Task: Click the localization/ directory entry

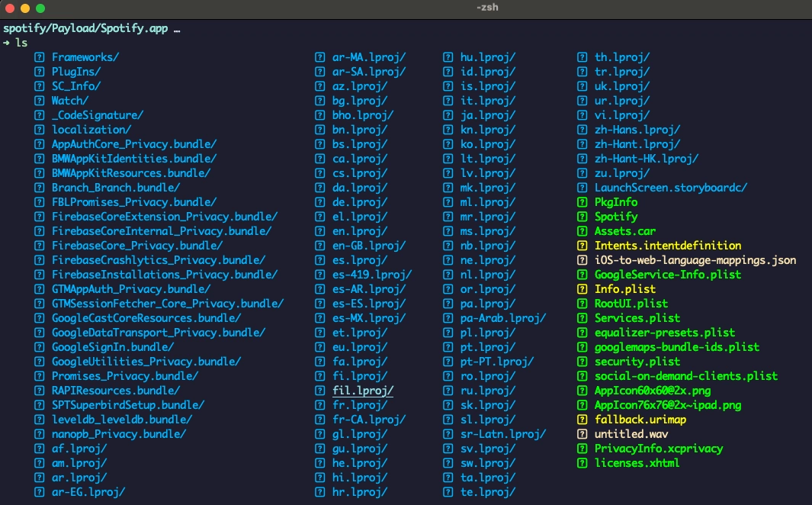Action: pyautogui.click(x=91, y=130)
